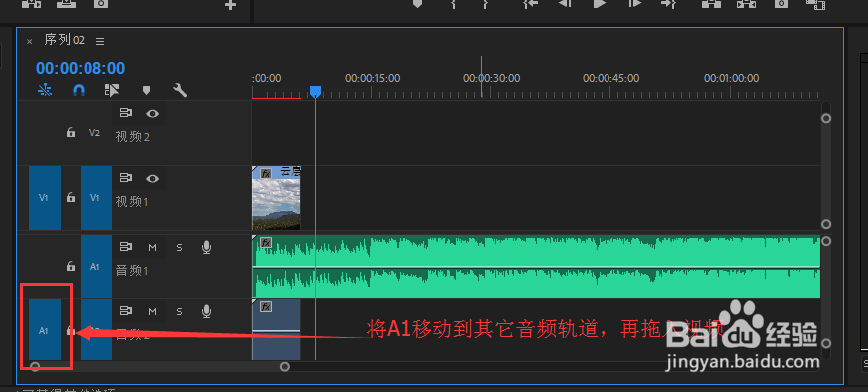Click the blue playhead marker on ruler
868x392 pixels.
coord(315,91)
